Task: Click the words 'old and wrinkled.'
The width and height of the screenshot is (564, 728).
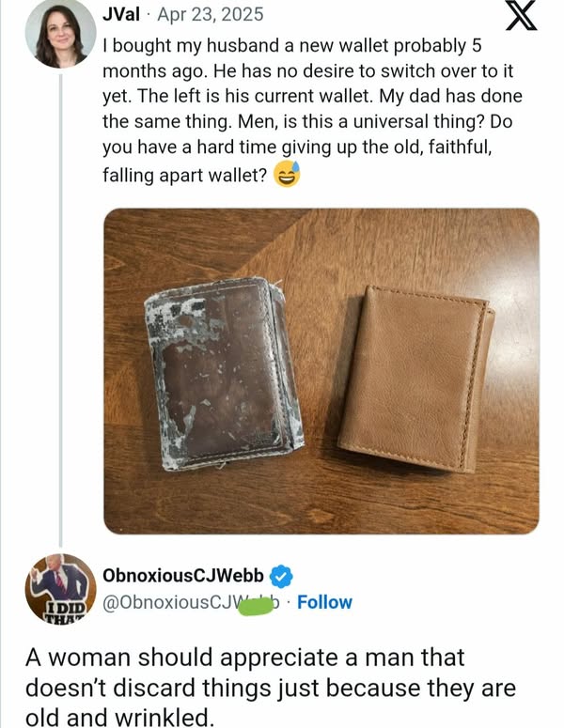Action: point(119,717)
